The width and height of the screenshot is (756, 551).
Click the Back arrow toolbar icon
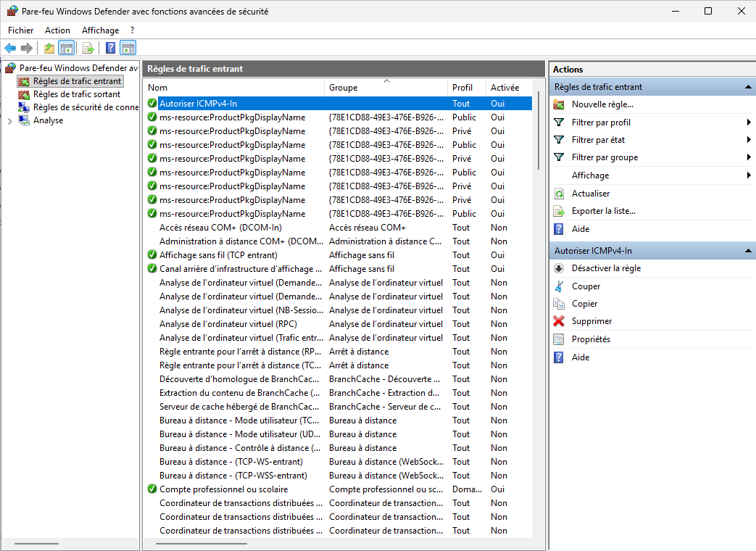[x=10, y=48]
